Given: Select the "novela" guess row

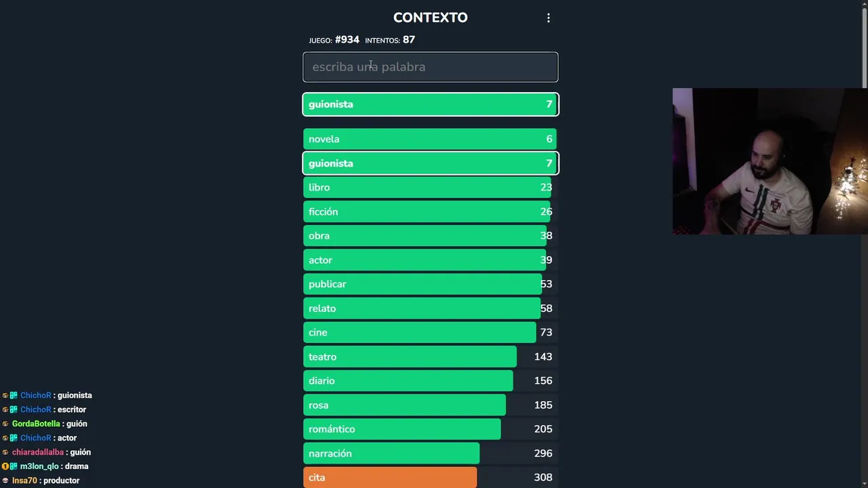Looking at the screenshot, I should (430, 139).
